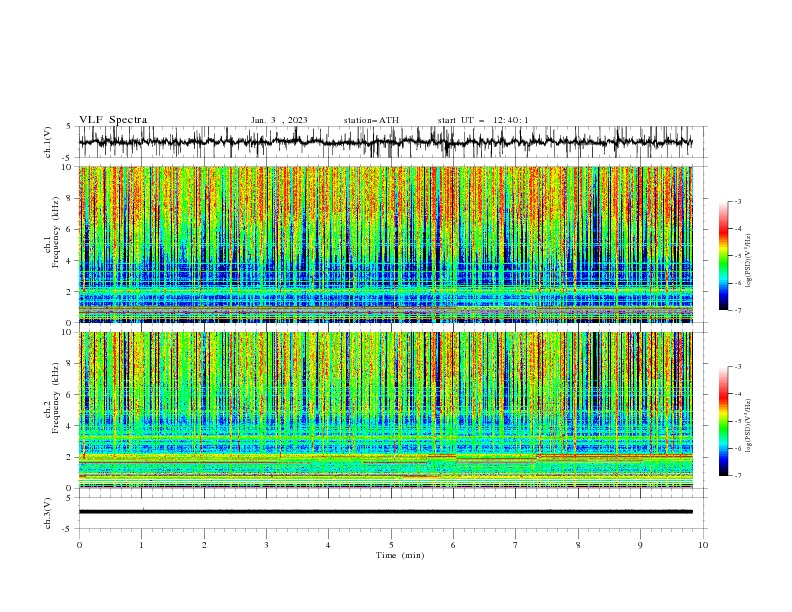Click the time-axis tick label '0'
This screenshot has width=792, height=612.
(79, 545)
